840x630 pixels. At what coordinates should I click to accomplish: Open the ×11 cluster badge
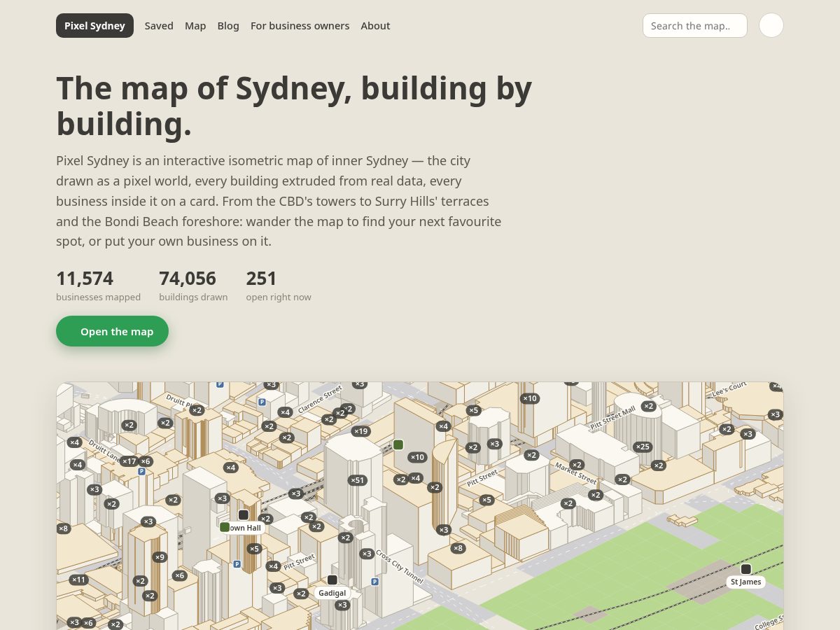point(78,580)
